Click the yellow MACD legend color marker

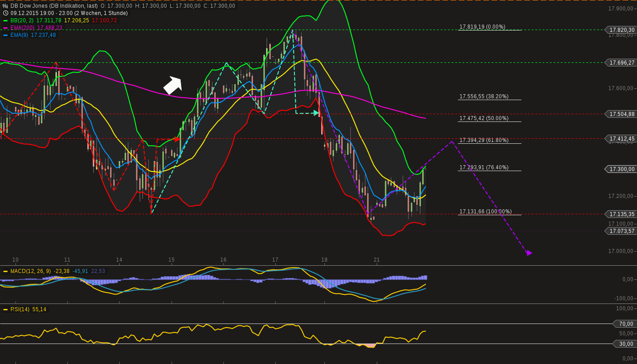(5, 271)
